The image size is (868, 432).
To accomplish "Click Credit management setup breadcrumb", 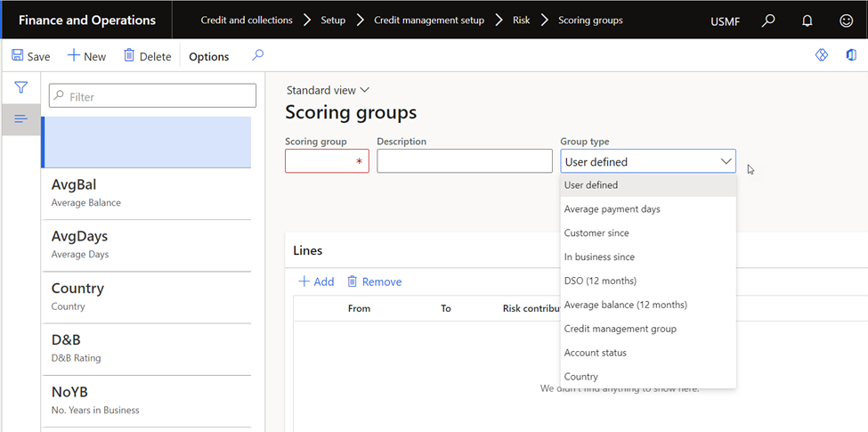I will click(428, 20).
